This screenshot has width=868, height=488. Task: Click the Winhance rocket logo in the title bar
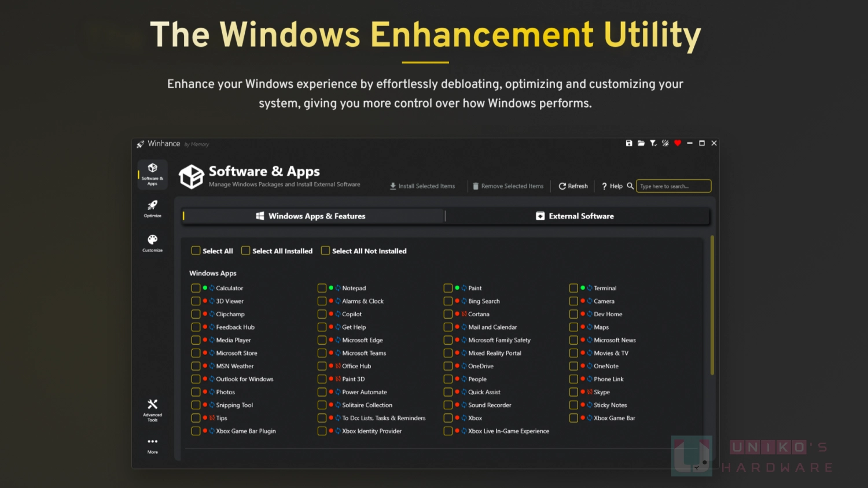coord(141,144)
